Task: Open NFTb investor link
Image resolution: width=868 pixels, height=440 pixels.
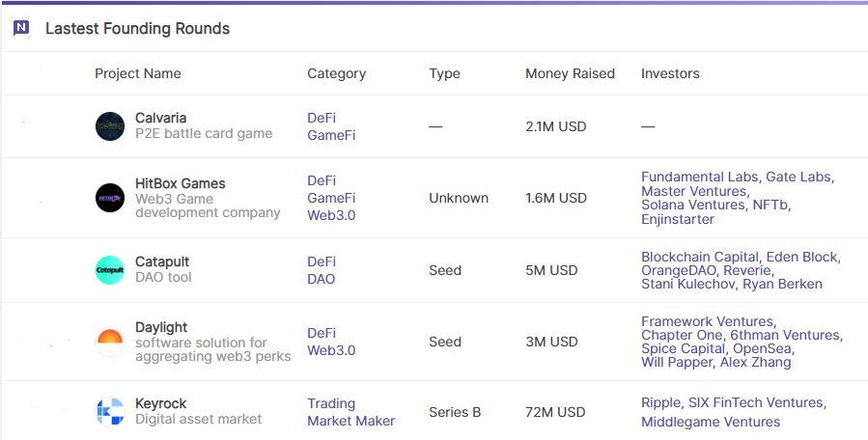Action: click(770, 205)
